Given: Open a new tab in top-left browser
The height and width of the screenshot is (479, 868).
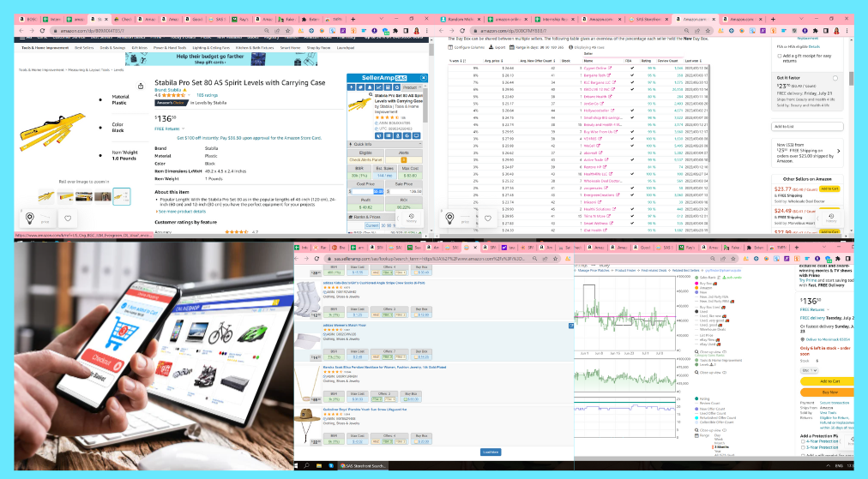Looking at the screenshot, I should coord(353,20).
